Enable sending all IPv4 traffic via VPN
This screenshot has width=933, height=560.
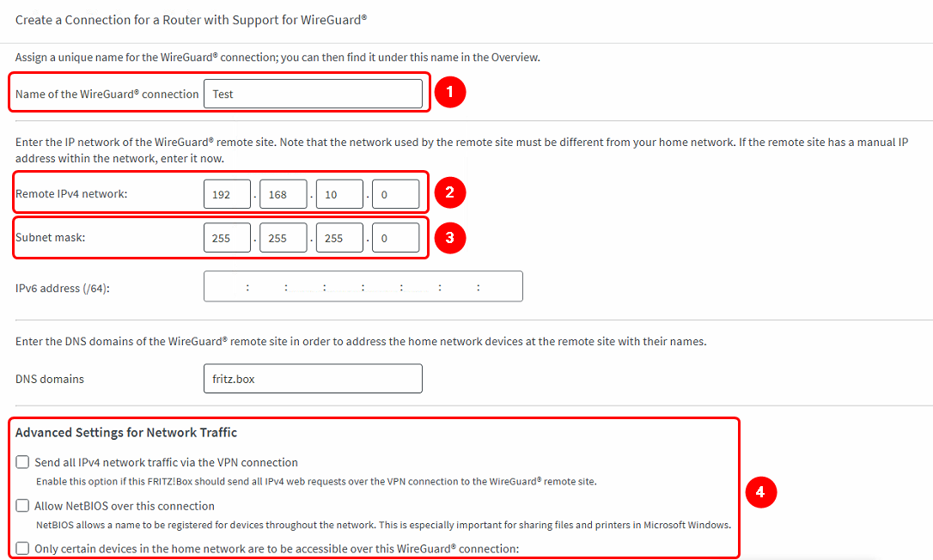point(23,462)
